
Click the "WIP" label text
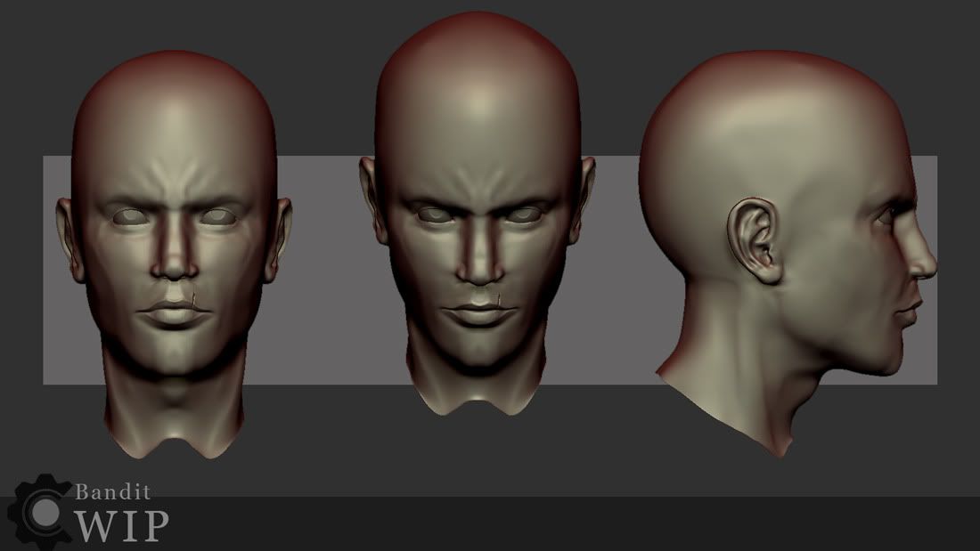122,526
